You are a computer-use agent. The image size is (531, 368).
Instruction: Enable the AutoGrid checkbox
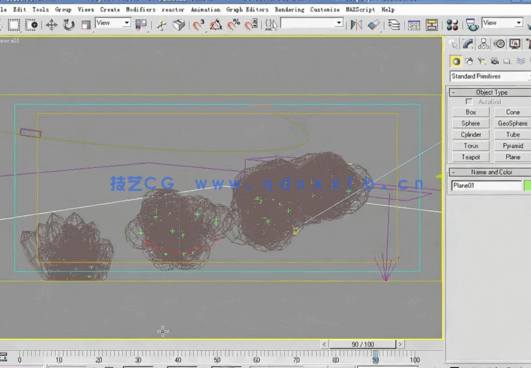coord(469,102)
